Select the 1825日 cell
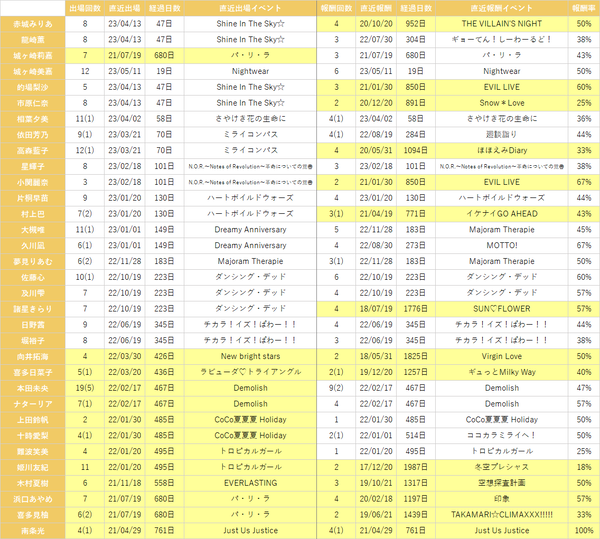This screenshot has height=539, width=600. (416, 357)
